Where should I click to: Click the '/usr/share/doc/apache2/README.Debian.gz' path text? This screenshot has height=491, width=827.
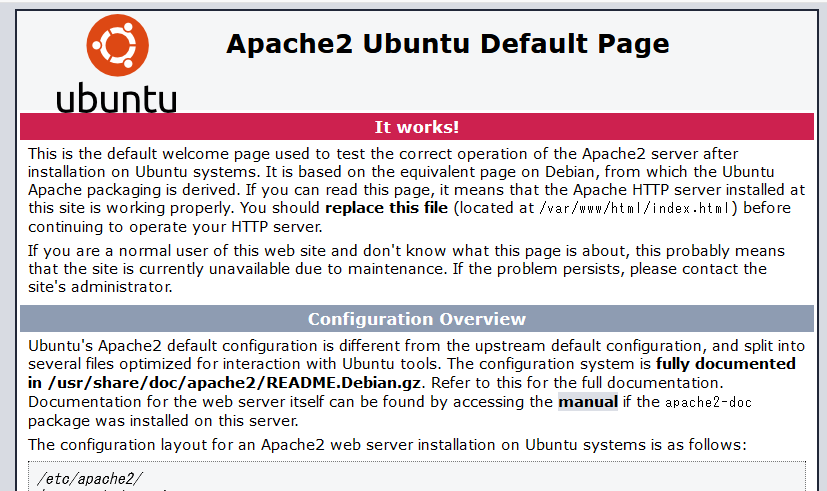pos(234,383)
